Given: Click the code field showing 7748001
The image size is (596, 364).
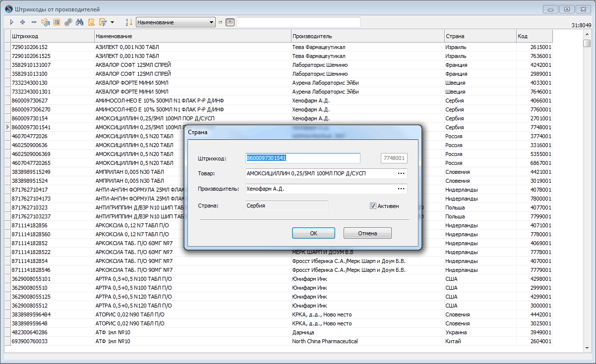Looking at the screenshot, I should click(394, 158).
